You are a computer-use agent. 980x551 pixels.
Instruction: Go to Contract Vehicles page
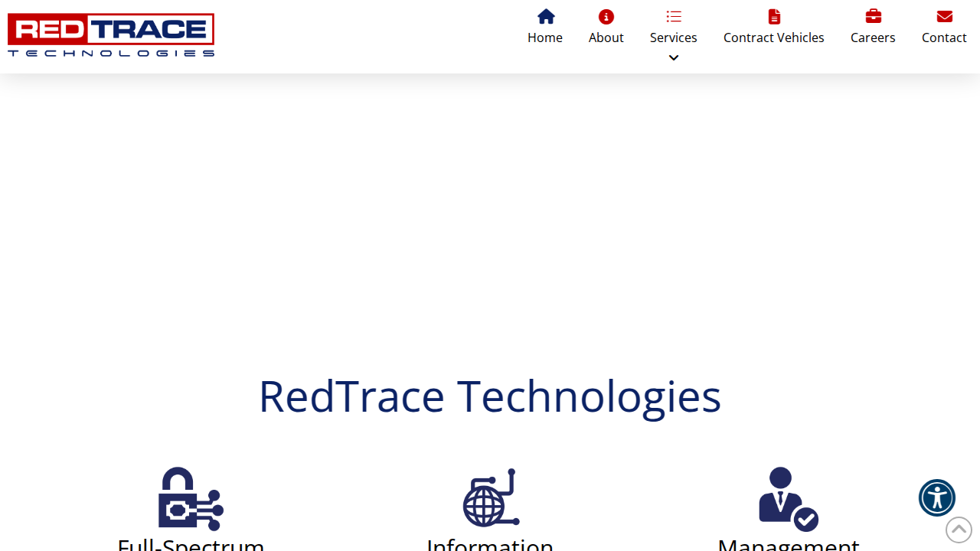click(774, 37)
